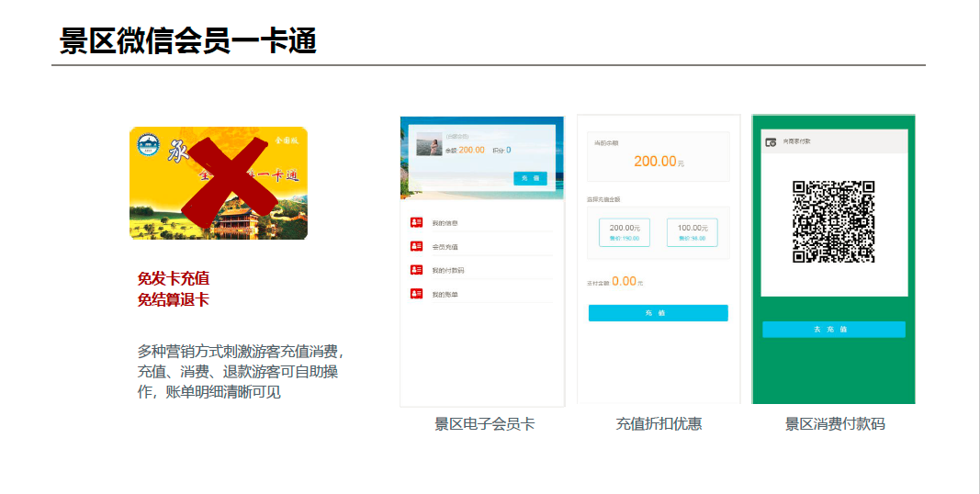980x494 pixels.
Task: Click the red icon beside 会员充值
Action: pos(416,246)
